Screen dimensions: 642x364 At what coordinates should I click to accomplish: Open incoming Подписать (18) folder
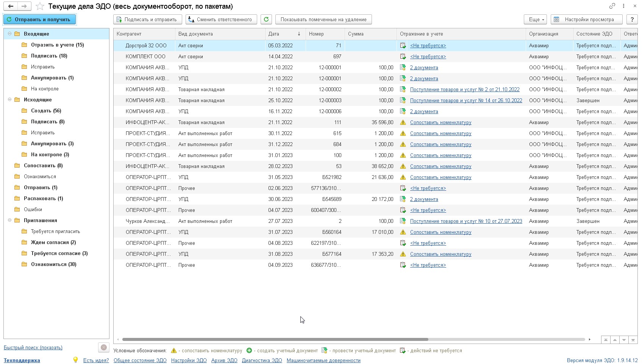pos(49,56)
